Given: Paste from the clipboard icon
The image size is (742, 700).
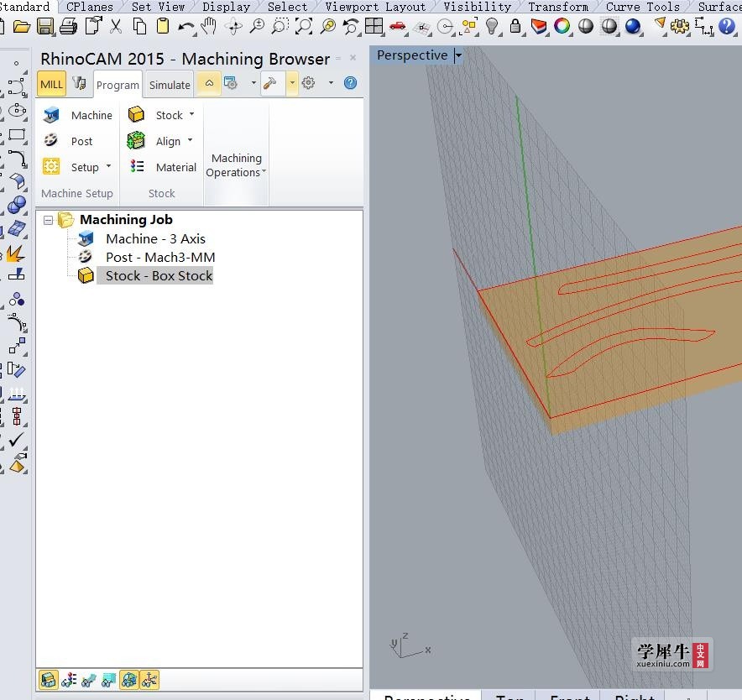Looking at the screenshot, I should (x=162, y=27).
